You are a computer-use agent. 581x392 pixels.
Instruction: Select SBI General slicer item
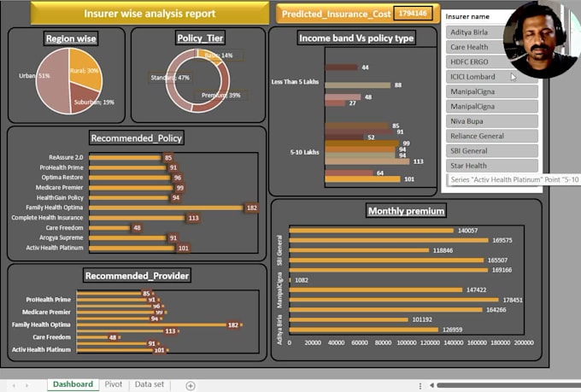491,151
